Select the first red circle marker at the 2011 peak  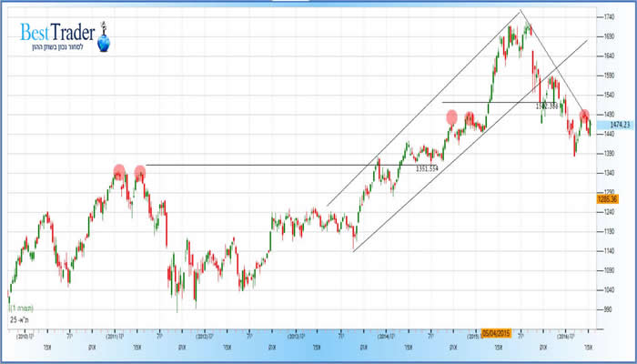pyautogui.click(x=119, y=171)
